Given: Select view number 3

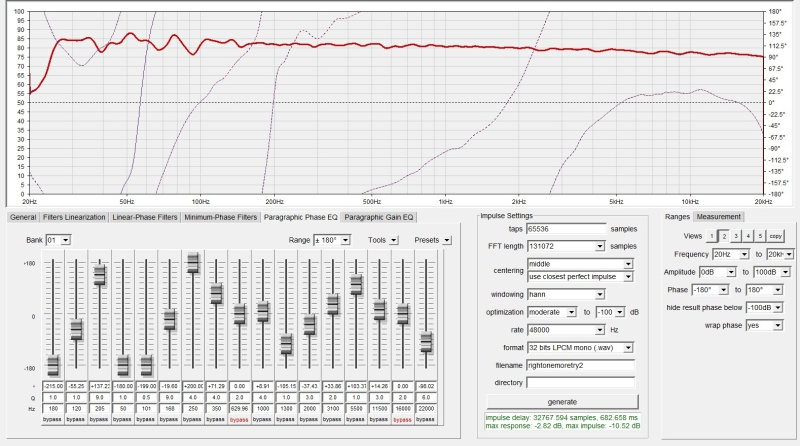Looking at the screenshot, I should point(736,235).
